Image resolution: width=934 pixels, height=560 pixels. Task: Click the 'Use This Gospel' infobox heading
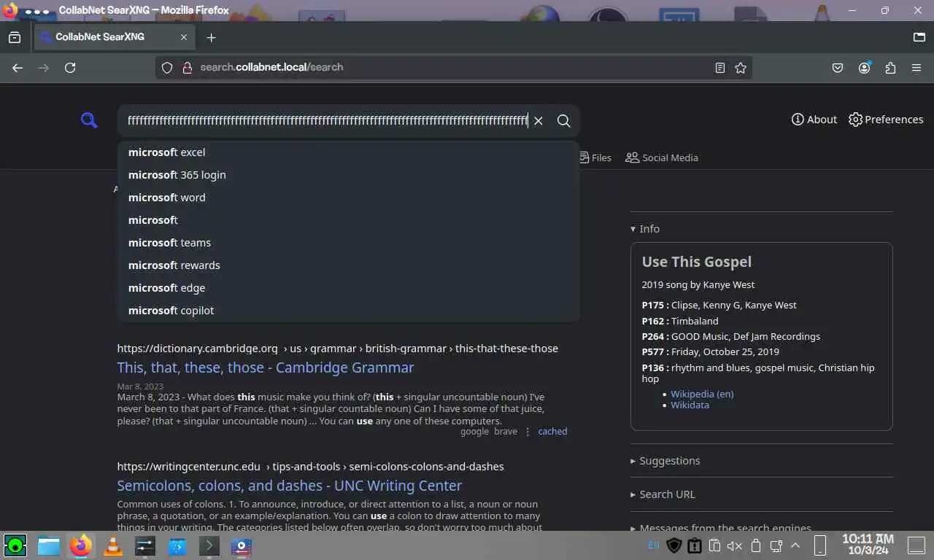click(696, 262)
